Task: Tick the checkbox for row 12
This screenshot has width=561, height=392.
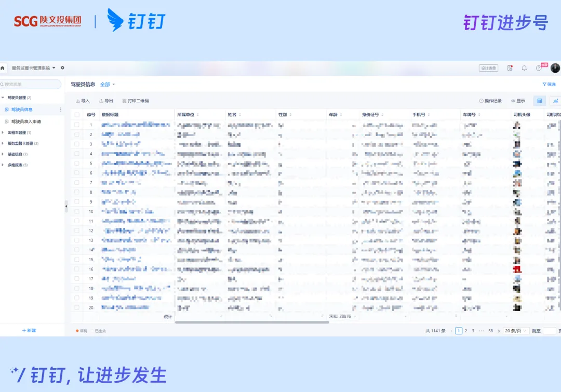Action: 77,231
